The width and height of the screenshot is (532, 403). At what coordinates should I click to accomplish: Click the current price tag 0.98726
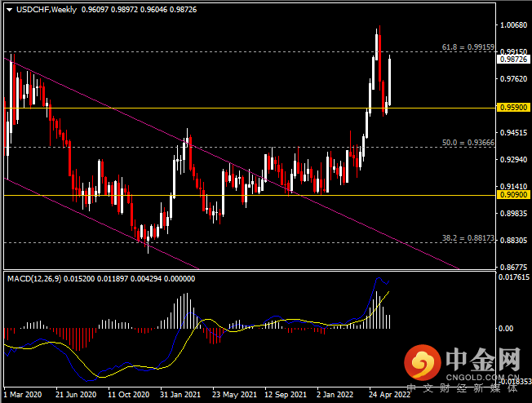(513, 60)
